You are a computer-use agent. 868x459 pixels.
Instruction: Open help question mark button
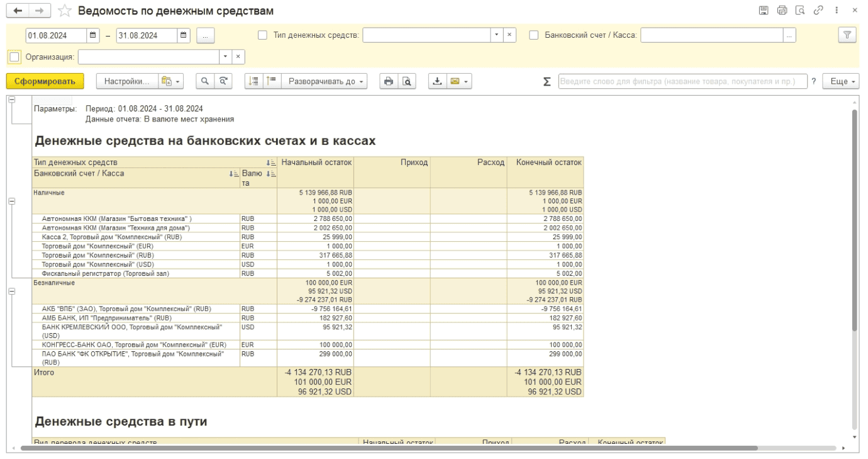(814, 81)
